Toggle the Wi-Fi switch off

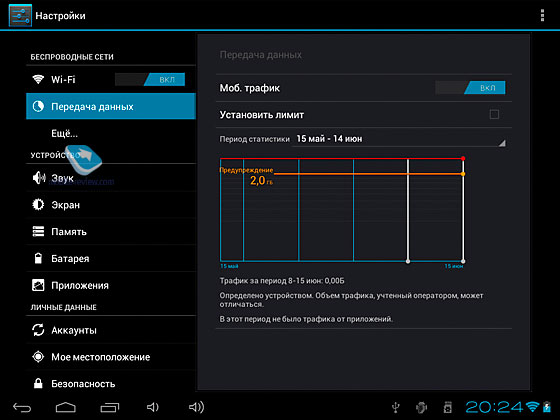[x=150, y=79]
